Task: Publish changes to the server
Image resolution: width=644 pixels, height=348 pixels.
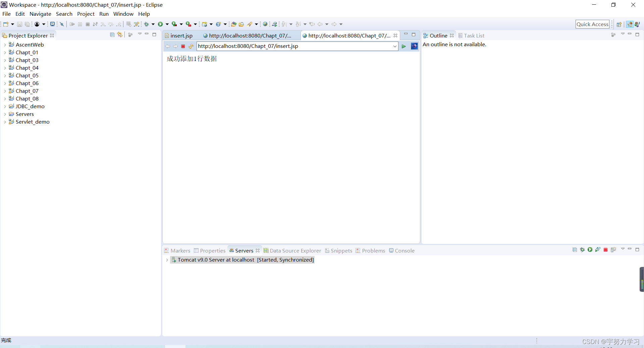Action: 613,250
